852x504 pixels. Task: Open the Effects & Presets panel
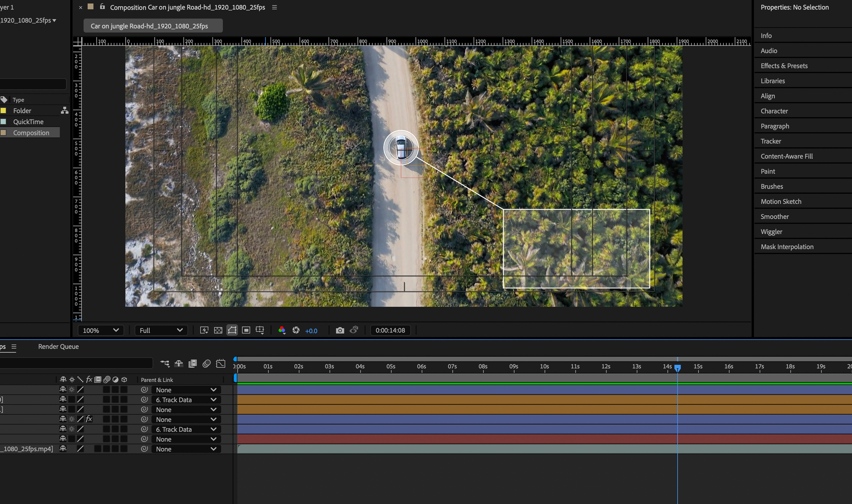784,66
